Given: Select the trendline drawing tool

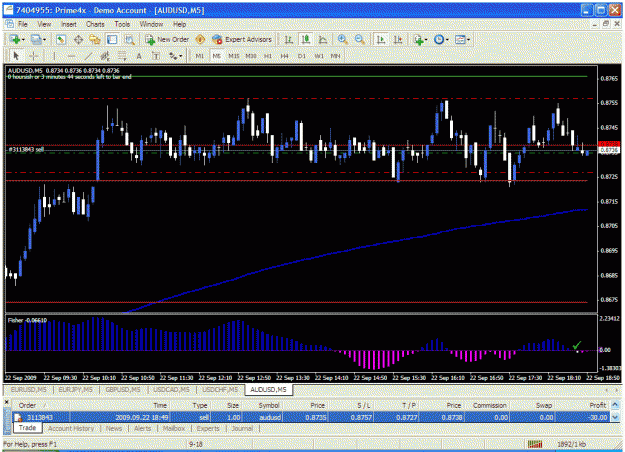Looking at the screenshot, I should tap(88, 56).
